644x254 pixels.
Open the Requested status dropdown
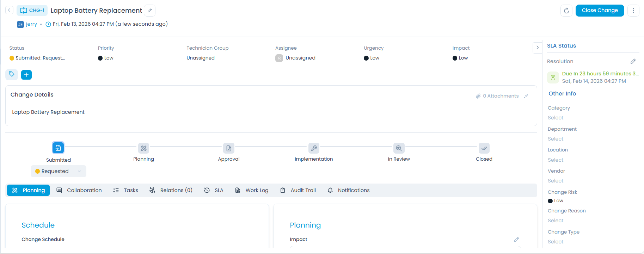pyautogui.click(x=59, y=171)
